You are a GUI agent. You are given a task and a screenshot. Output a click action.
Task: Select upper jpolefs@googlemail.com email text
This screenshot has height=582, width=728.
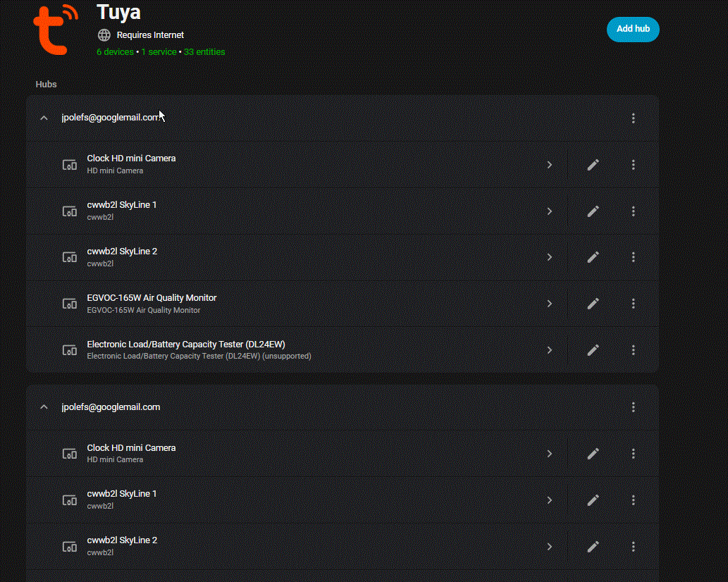(x=111, y=118)
